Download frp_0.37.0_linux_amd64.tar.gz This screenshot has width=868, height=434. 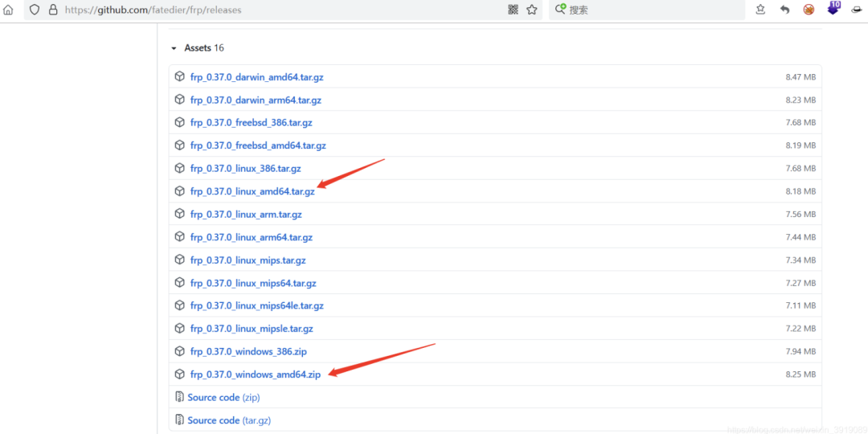click(x=252, y=191)
